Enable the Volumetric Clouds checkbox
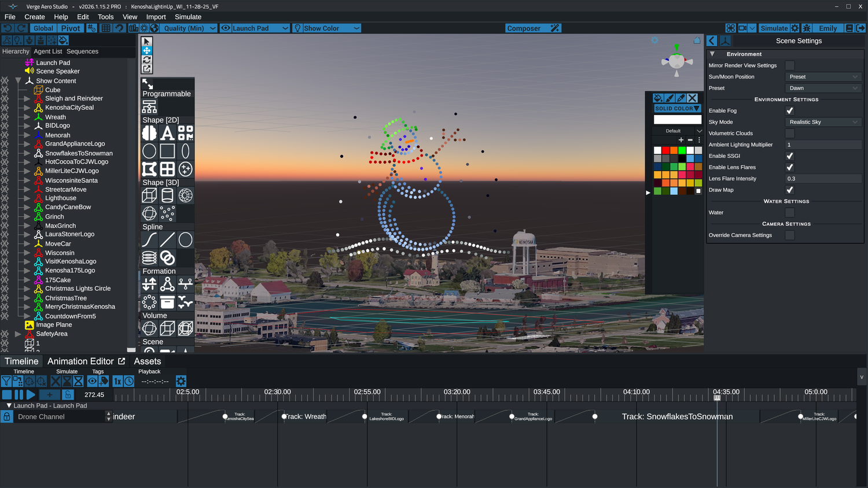The height and width of the screenshot is (488, 868). [790, 134]
